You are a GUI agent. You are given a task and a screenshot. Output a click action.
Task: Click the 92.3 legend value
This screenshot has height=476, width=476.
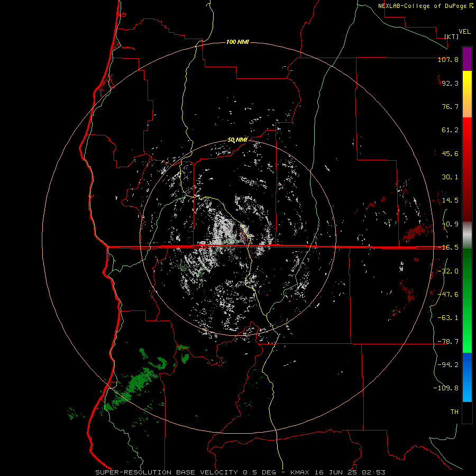450,83
